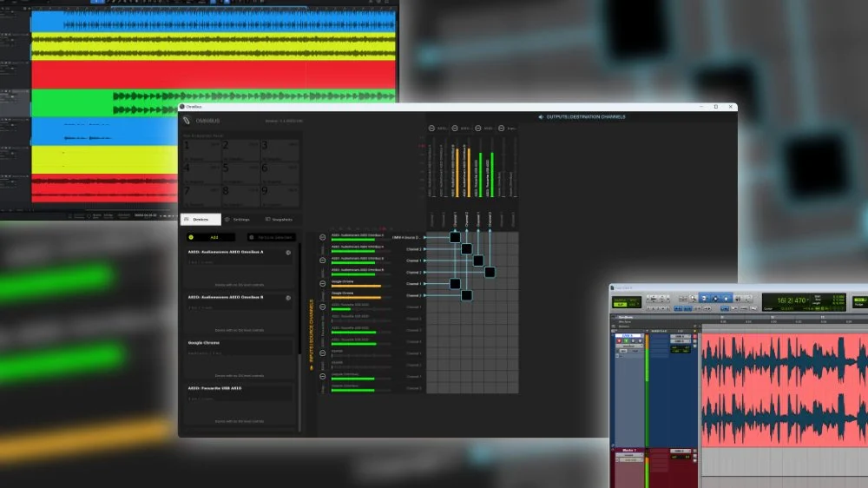Click the lower red waveform clip in top-left DAW

tap(105, 188)
